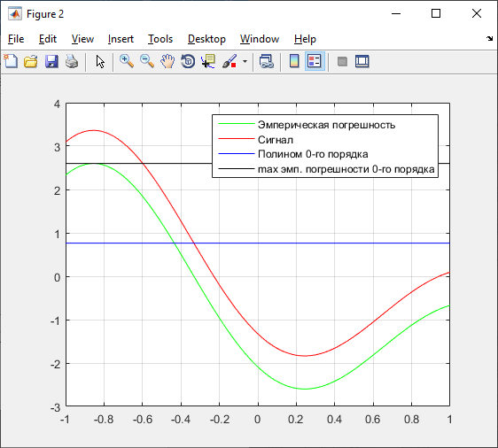Choose the Data Cursor tool

click(208, 61)
